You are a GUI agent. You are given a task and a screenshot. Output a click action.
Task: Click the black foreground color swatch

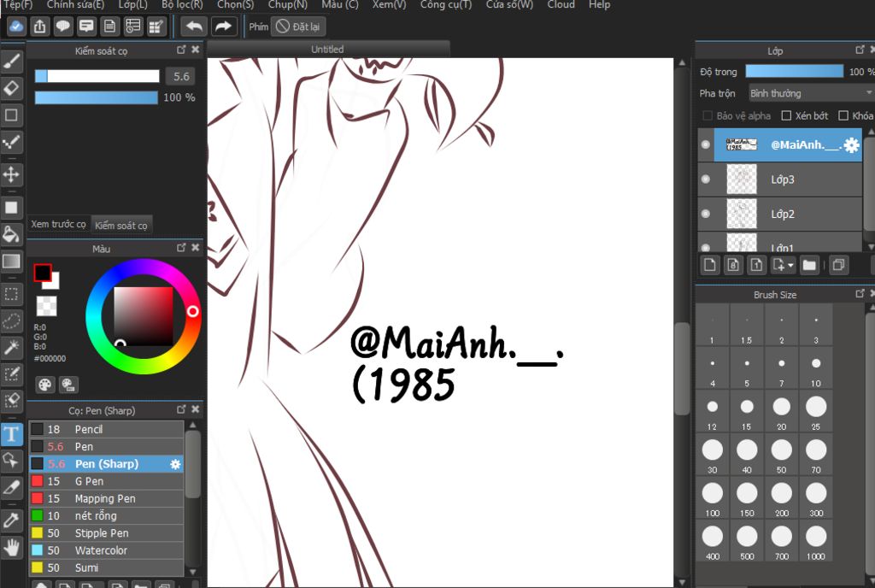tap(43, 273)
